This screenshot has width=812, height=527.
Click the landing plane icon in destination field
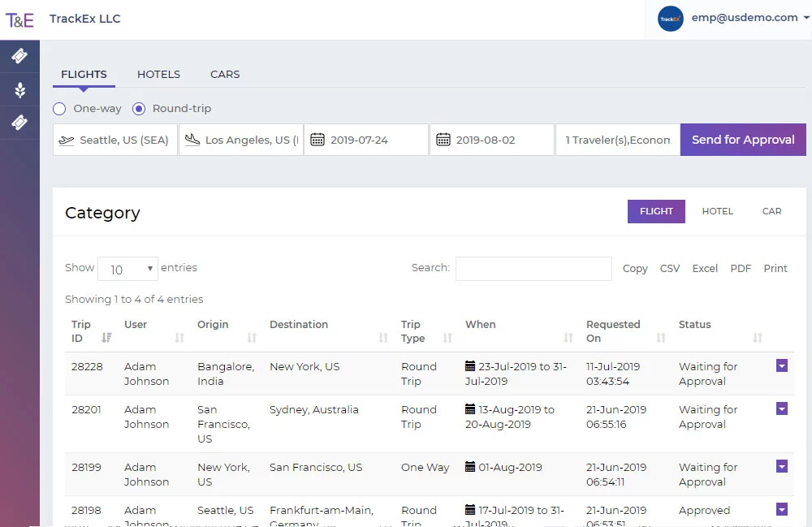click(192, 140)
